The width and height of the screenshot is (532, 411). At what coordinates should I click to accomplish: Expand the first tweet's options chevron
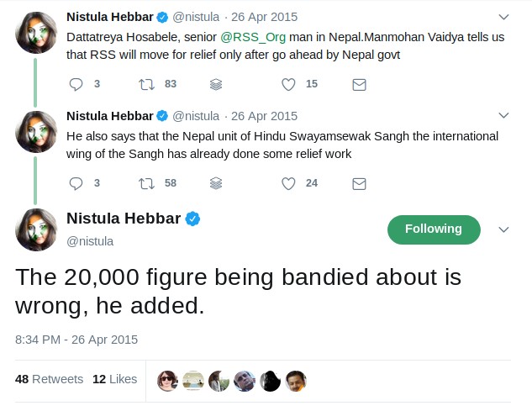pyautogui.click(x=503, y=17)
